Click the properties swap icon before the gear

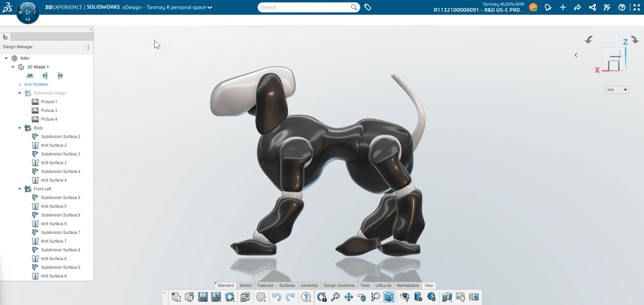tap(246, 297)
